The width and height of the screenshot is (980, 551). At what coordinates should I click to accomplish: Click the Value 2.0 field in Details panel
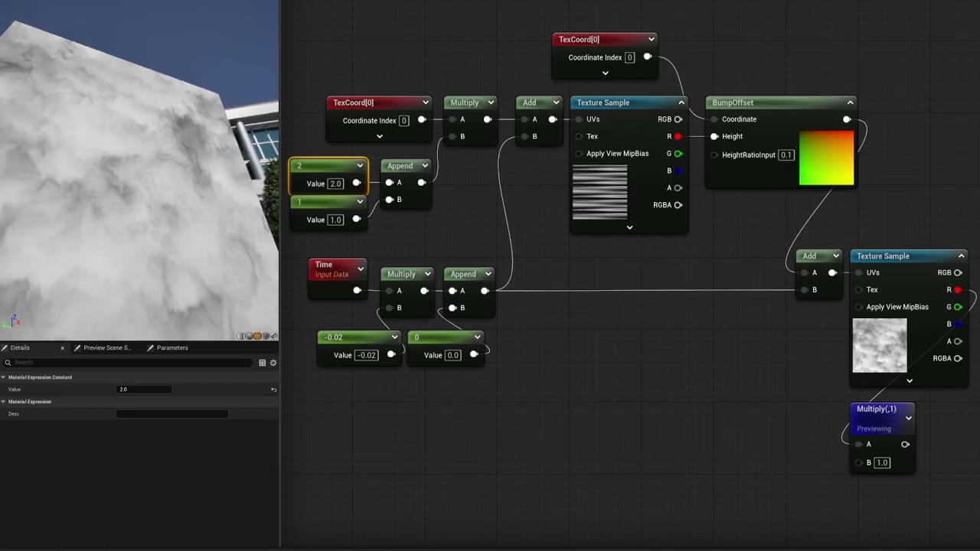[144, 390]
